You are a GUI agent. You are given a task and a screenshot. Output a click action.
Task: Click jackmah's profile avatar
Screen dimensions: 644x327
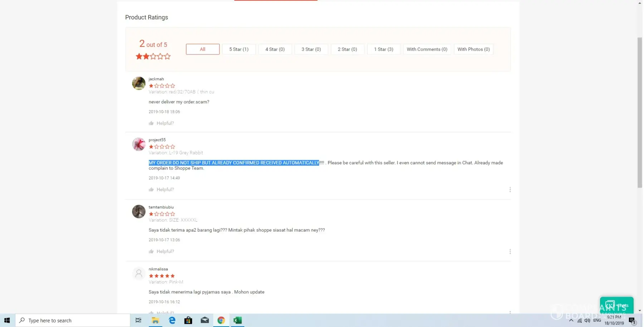click(139, 83)
